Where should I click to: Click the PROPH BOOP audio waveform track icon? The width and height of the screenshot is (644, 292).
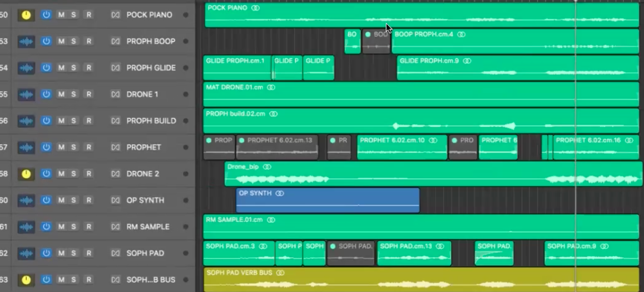coord(26,41)
